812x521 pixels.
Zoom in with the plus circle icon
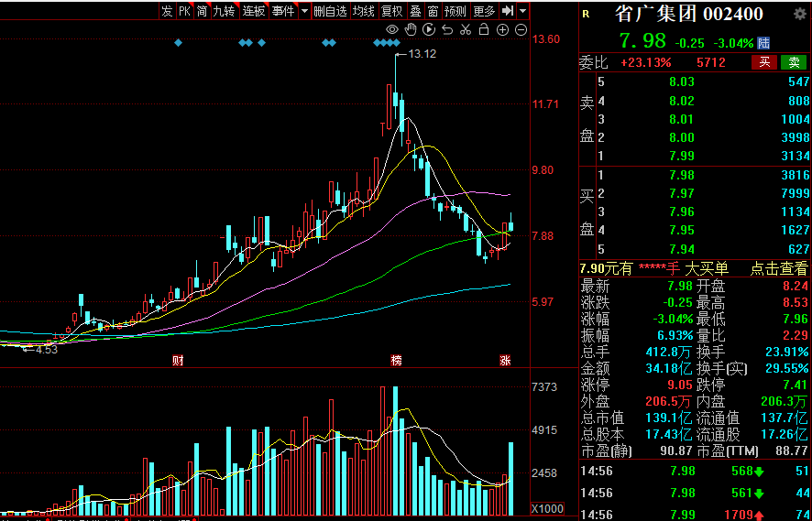click(502, 30)
